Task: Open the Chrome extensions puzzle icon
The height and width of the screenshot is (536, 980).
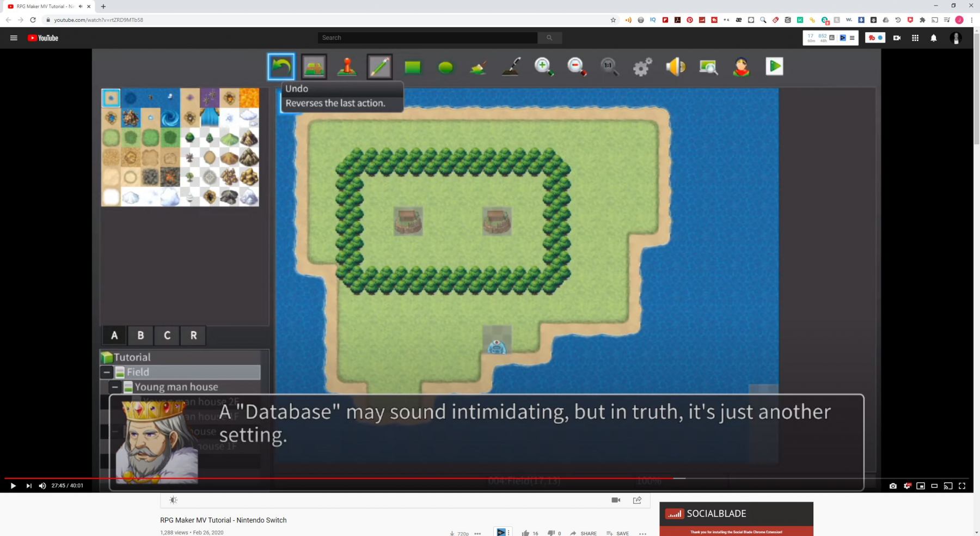Action: click(x=922, y=20)
